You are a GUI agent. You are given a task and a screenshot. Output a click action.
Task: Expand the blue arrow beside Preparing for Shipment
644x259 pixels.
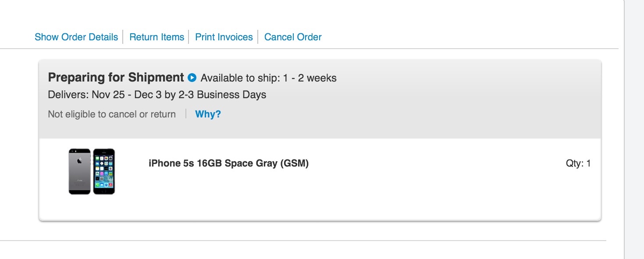pos(192,78)
